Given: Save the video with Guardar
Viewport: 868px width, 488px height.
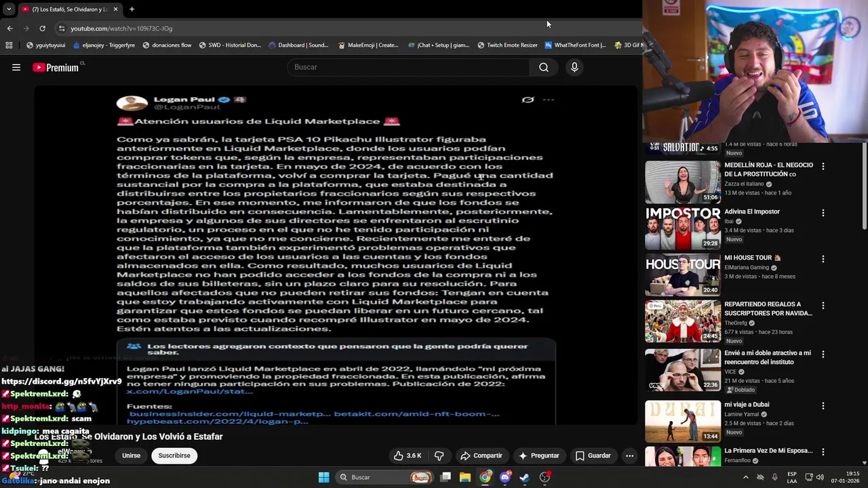Looking at the screenshot, I should (593, 455).
